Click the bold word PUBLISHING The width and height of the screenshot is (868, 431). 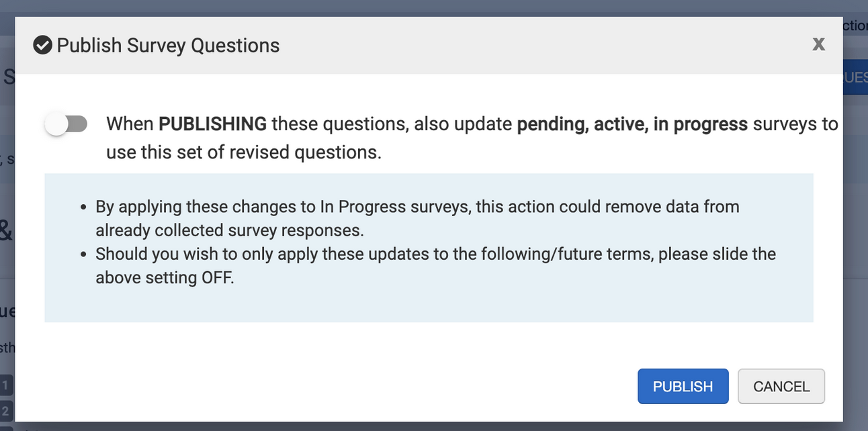tap(212, 124)
